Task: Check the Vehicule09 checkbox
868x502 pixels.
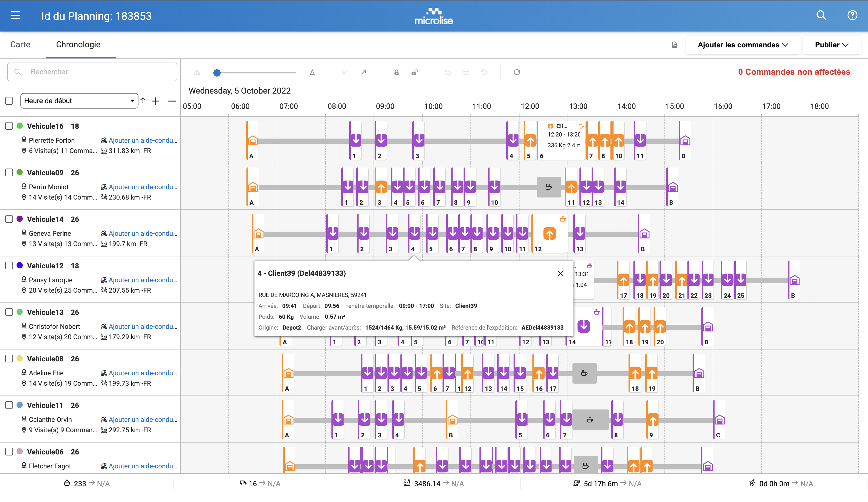Action: pyautogui.click(x=9, y=173)
